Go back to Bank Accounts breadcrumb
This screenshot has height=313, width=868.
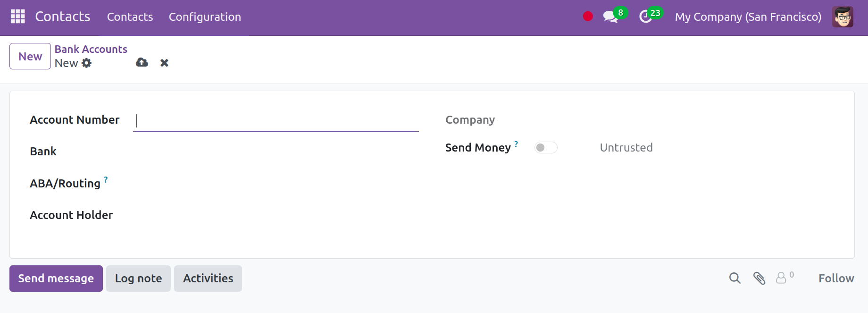pyautogui.click(x=91, y=49)
